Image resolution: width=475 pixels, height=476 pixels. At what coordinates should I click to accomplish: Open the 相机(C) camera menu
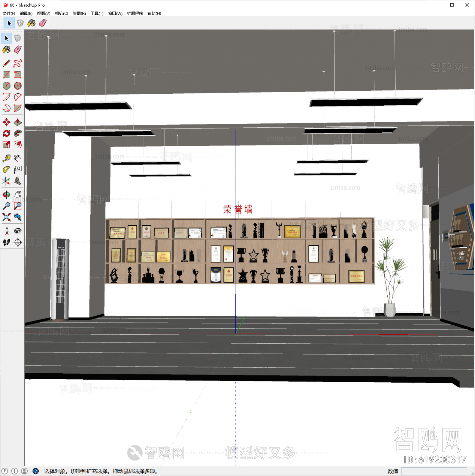[x=61, y=13]
